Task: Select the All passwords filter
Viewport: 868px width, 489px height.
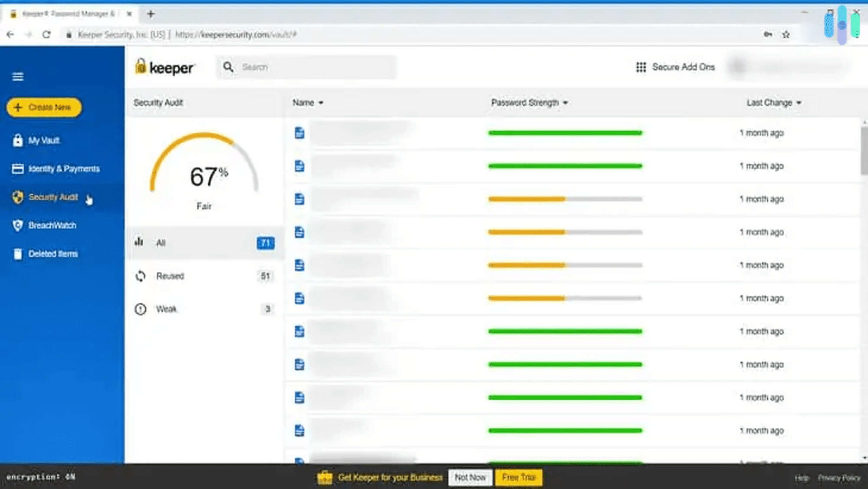Action: click(x=161, y=243)
